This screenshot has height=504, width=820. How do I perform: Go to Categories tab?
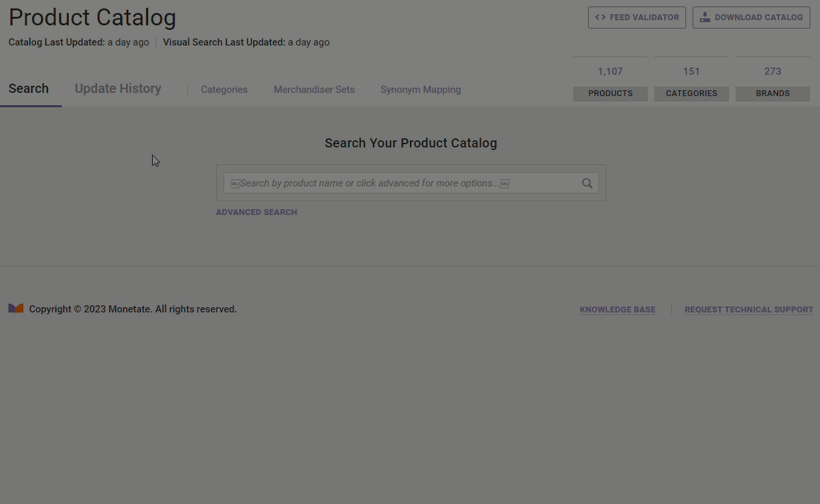(x=224, y=90)
